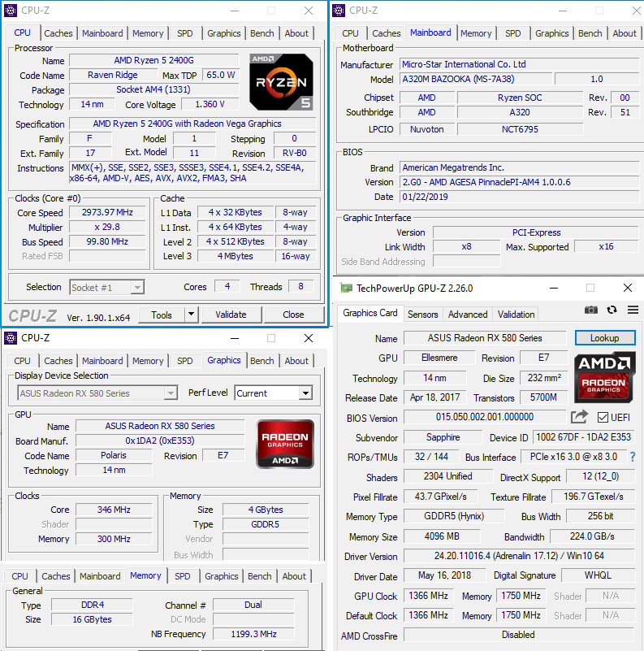Click the A320M BAZOOKA (MS-7A38) model value
This screenshot has height=651, width=644.
tap(476, 79)
